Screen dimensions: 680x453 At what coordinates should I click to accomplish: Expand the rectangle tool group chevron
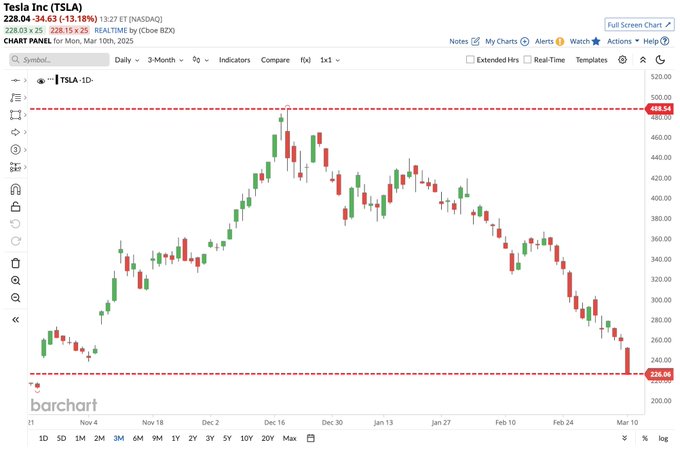(x=25, y=115)
